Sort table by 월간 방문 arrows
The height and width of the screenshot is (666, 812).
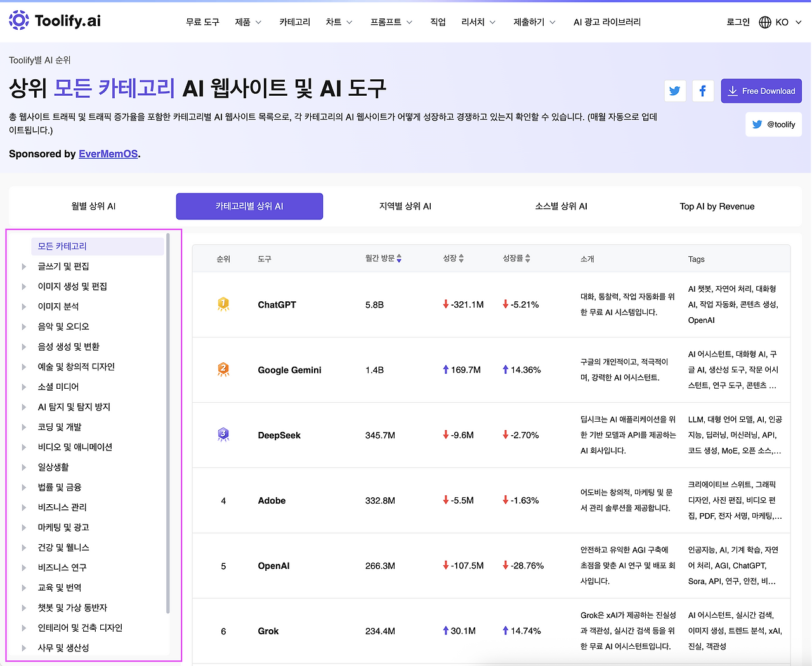pyautogui.click(x=399, y=259)
